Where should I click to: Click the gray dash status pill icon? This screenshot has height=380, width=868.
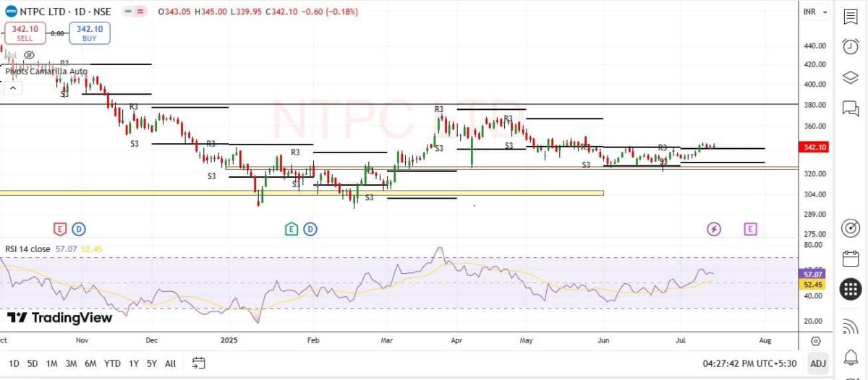[x=127, y=12]
